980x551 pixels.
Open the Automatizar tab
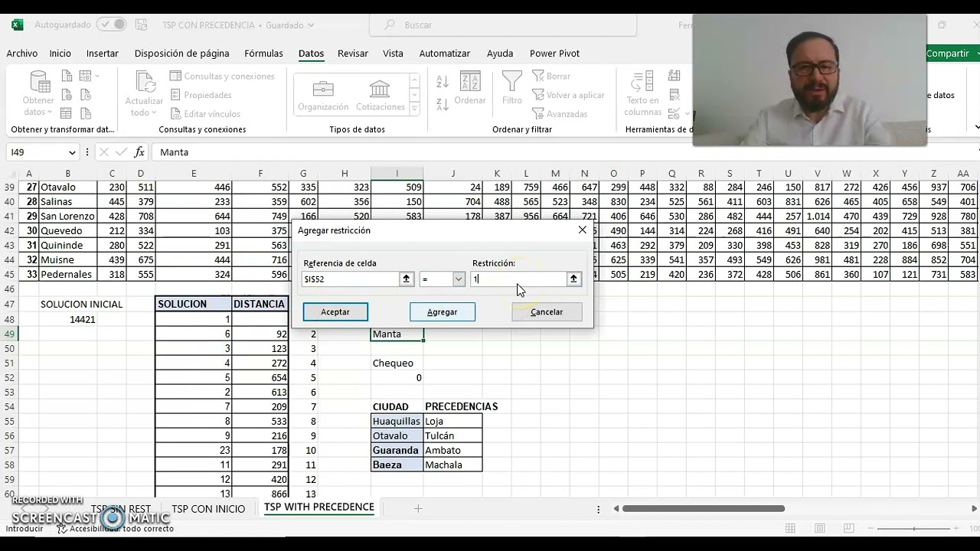[445, 54]
